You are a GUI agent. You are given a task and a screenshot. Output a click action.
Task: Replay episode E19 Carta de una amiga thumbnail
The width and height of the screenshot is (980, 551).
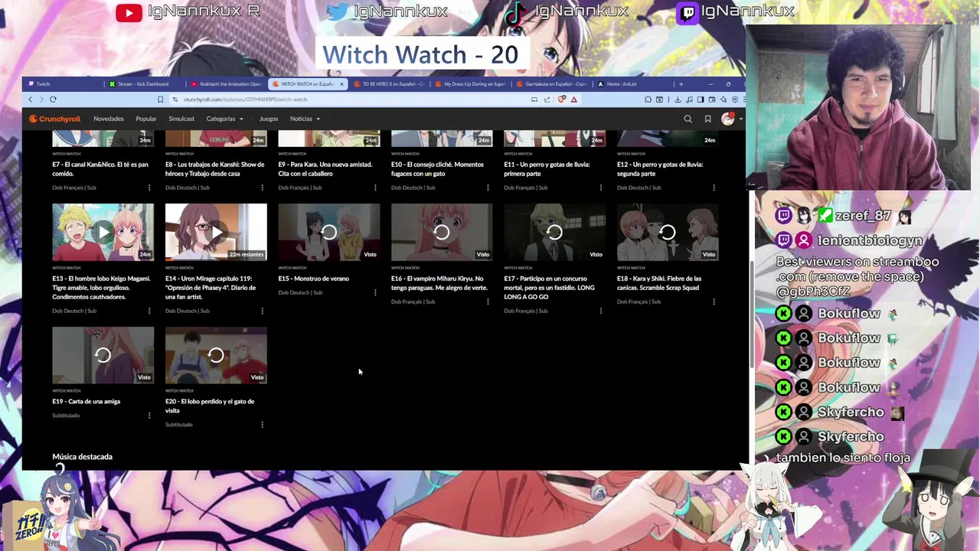click(x=103, y=355)
